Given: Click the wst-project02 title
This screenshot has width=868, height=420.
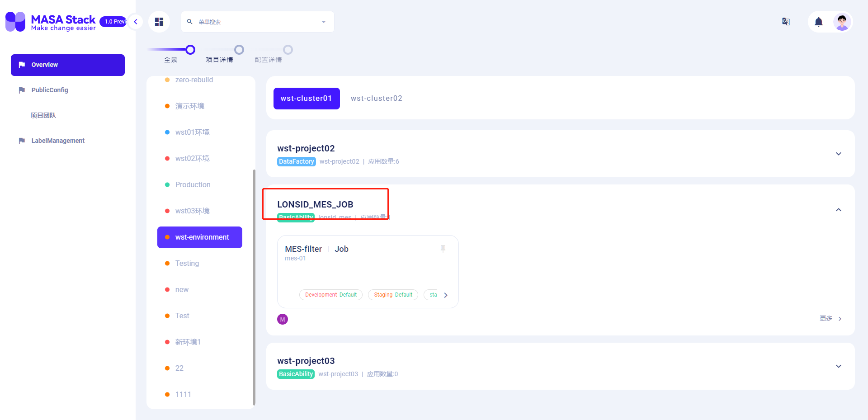Looking at the screenshot, I should 306,149.
